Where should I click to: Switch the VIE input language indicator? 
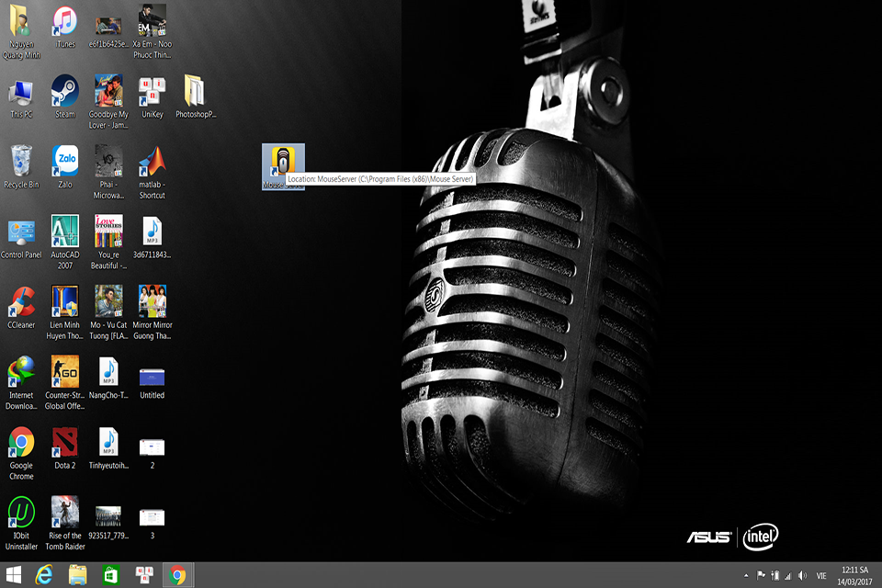tap(821, 576)
